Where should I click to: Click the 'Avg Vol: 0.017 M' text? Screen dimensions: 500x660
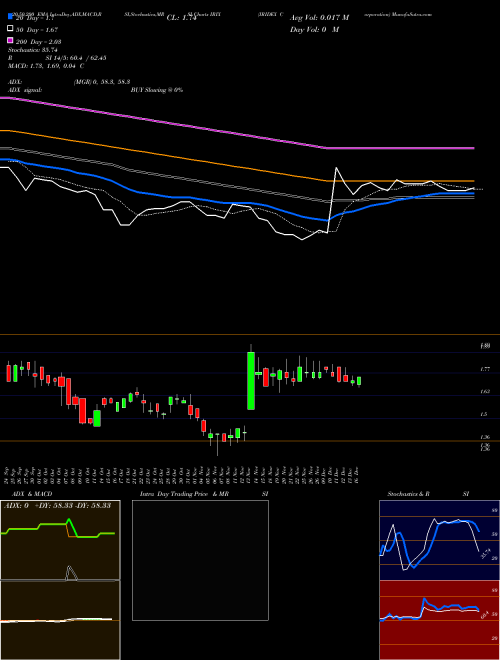click(x=319, y=18)
